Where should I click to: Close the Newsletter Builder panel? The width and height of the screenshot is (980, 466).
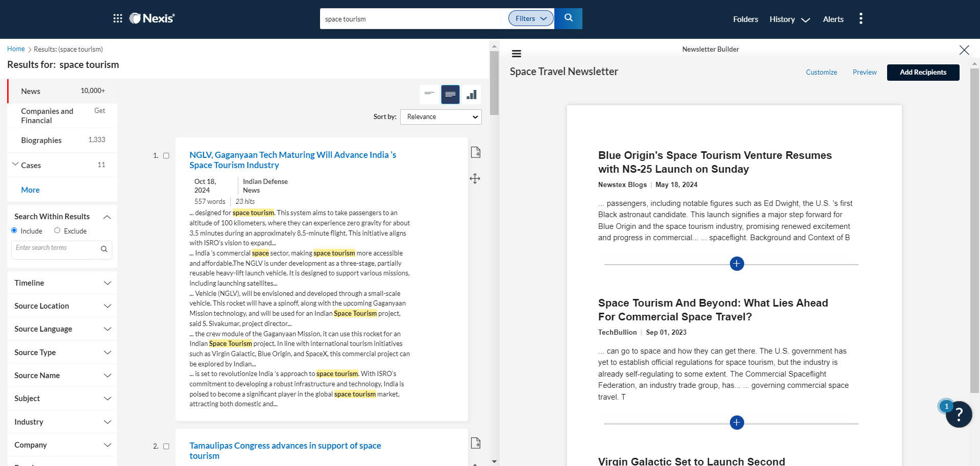pos(964,50)
